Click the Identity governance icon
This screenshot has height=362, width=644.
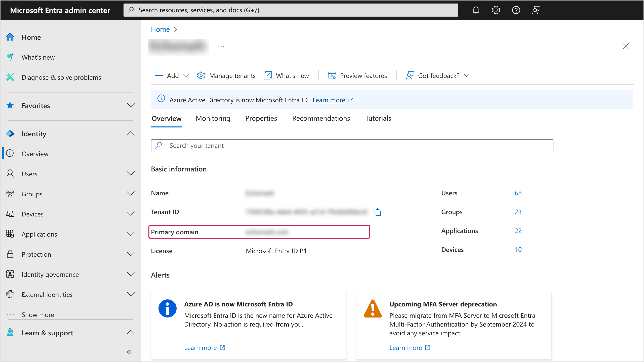10,274
